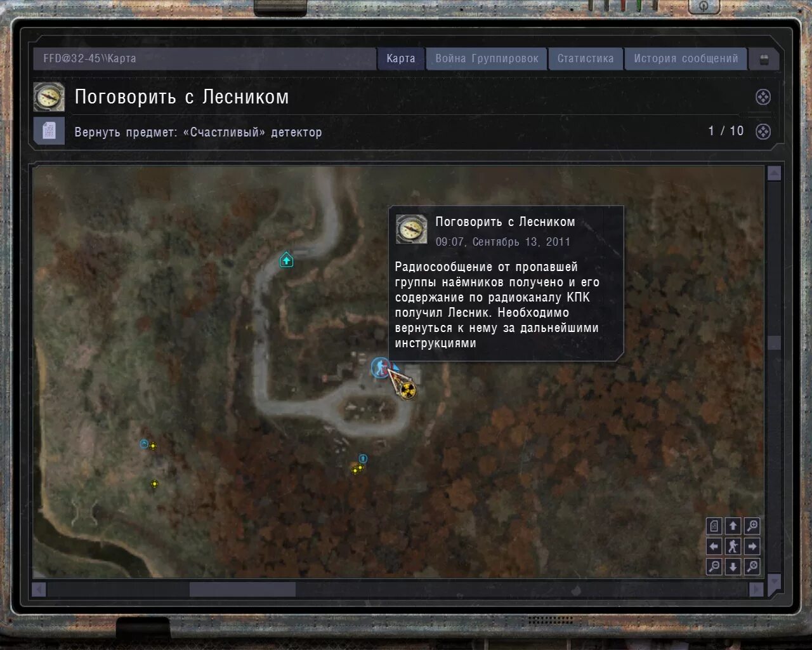The image size is (812, 650).
Task: Click the small icon tab after История сообщений
Action: (764, 60)
